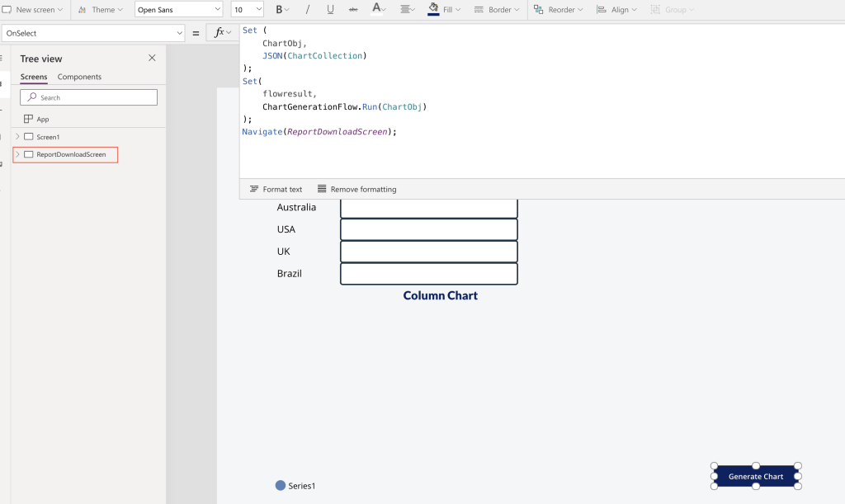845x504 pixels.
Task: Close the Tree view panel
Action: pyautogui.click(x=152, y=59)
